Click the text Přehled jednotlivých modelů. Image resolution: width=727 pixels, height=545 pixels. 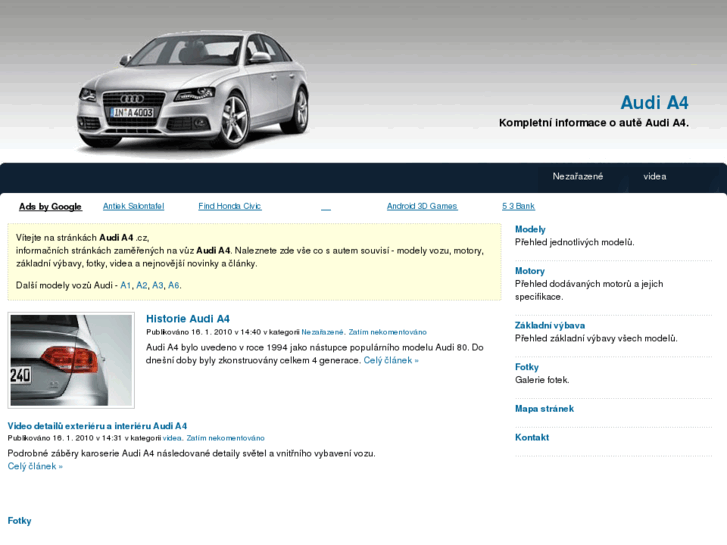(574, 242)
